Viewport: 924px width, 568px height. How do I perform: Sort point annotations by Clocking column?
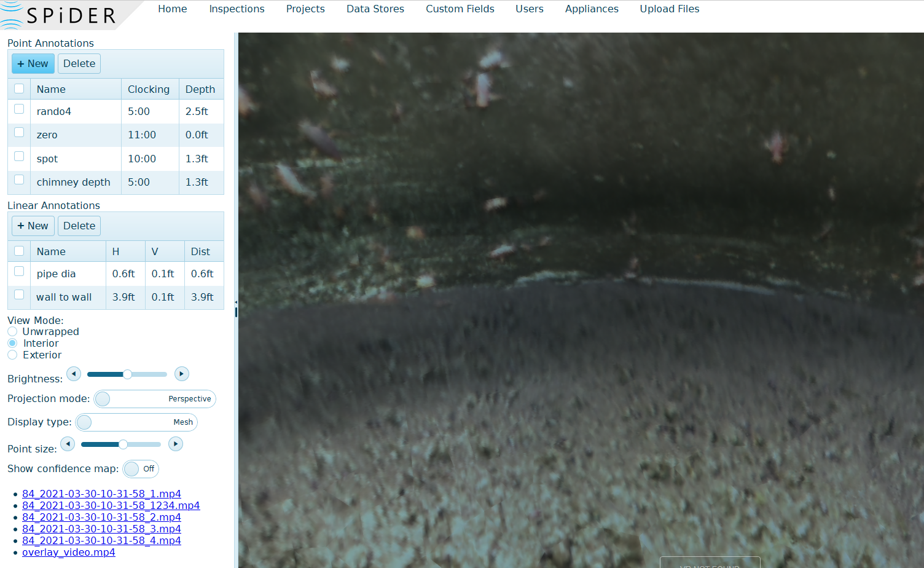click(149, 90)
